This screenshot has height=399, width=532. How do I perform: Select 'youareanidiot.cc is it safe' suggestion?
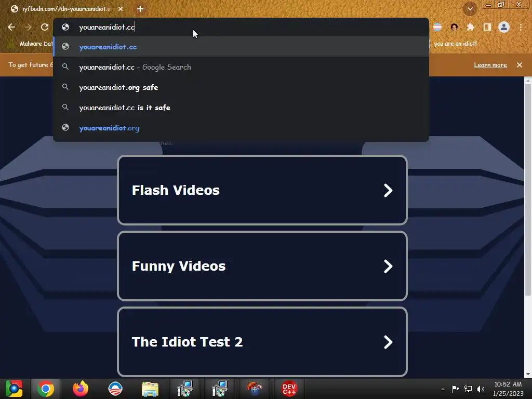click(x=241, y=108)
